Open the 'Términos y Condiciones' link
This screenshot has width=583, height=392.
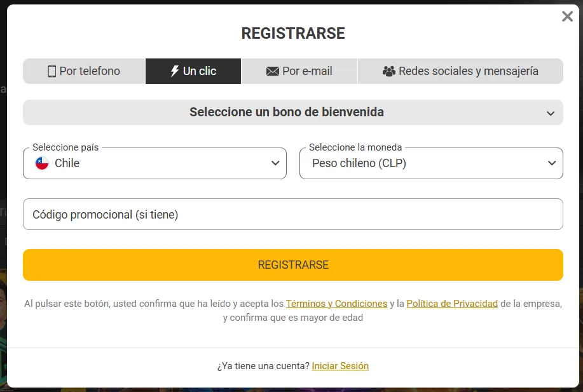point(336,304)
